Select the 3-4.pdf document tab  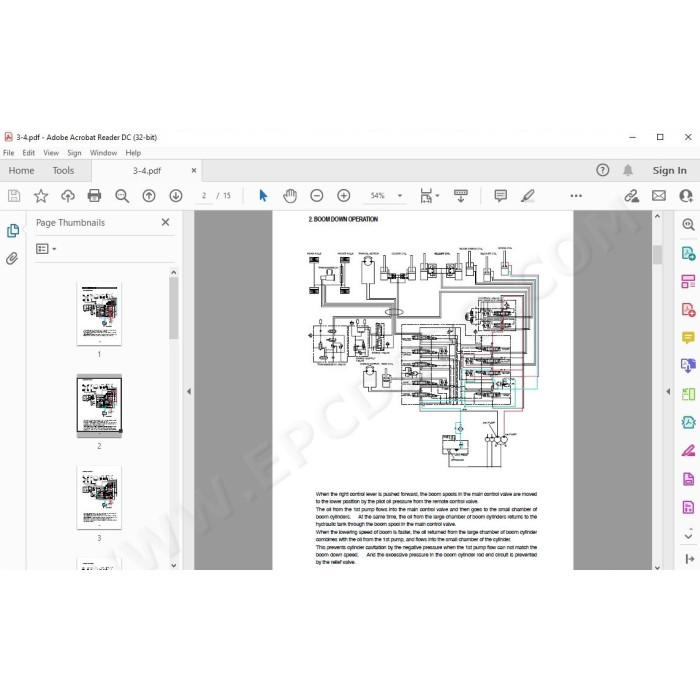point(146,171)
